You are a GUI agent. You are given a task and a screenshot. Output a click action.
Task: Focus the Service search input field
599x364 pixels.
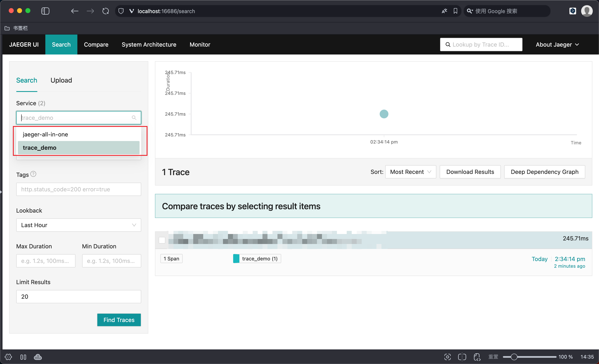pos(79,118)
